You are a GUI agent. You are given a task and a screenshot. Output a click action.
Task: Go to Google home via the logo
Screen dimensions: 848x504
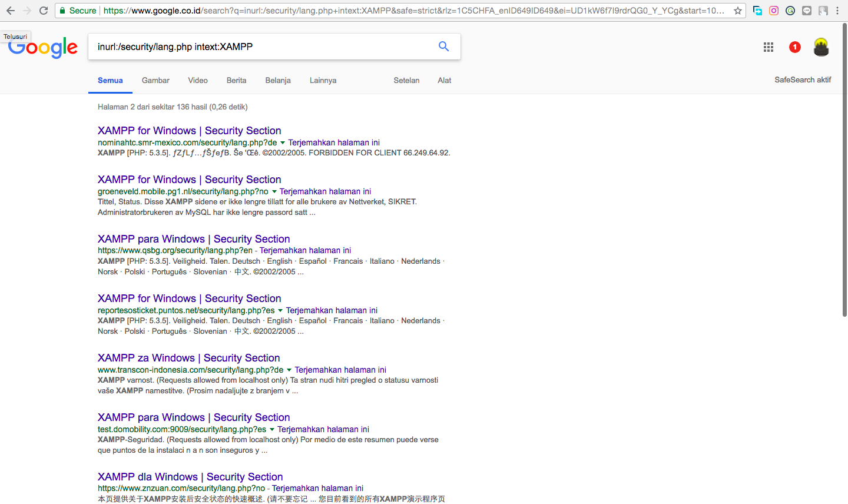43,48
